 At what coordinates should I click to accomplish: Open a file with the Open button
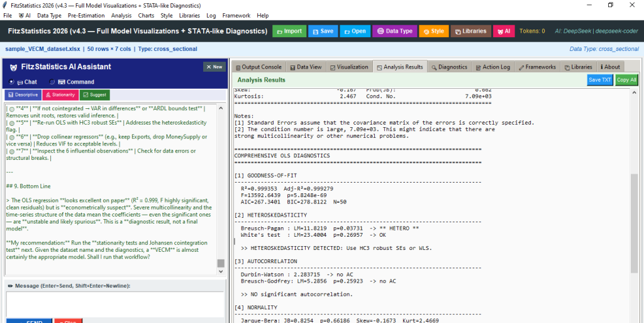point(355,31)
